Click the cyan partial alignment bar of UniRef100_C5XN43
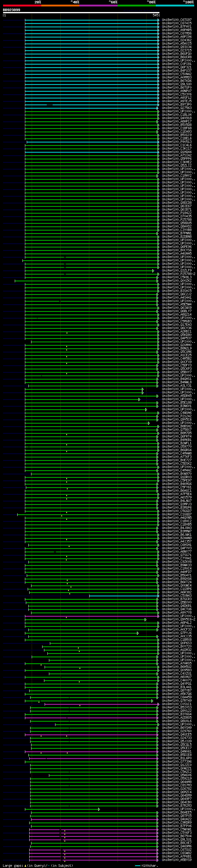 [124, 595]
